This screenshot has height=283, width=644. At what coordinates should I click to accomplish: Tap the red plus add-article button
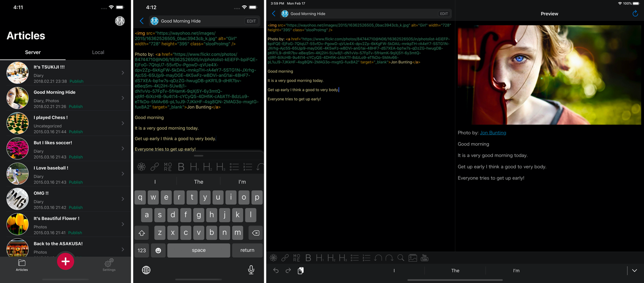(65, 261)
